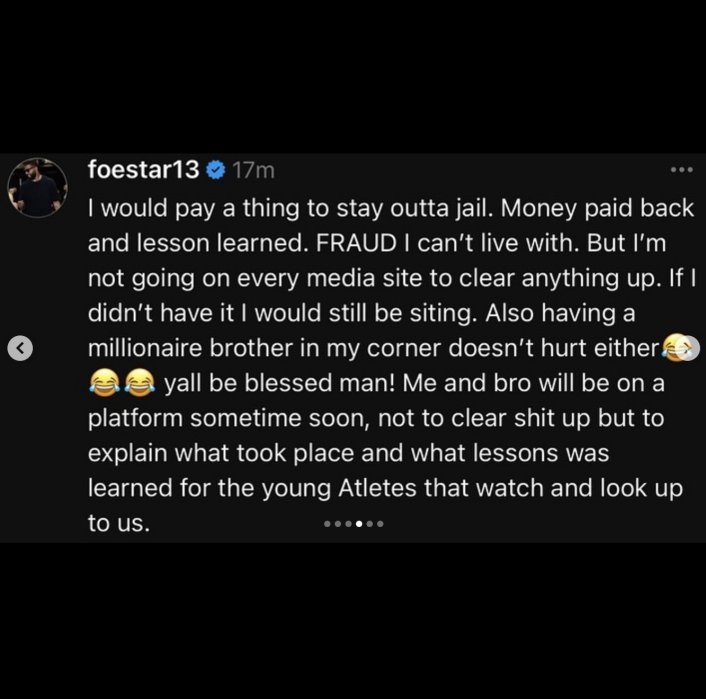Click the 17m timestamp

(x=253, y=170)
